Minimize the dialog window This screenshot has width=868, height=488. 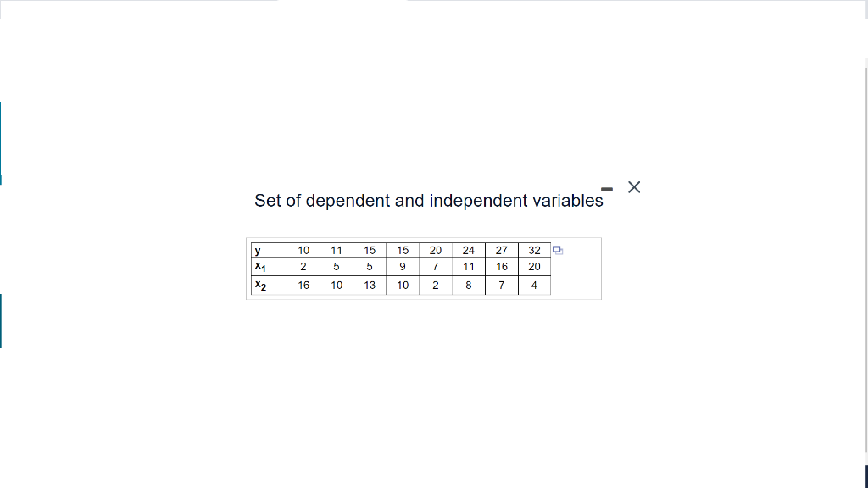pyautogui.click(x=606, y=188)
